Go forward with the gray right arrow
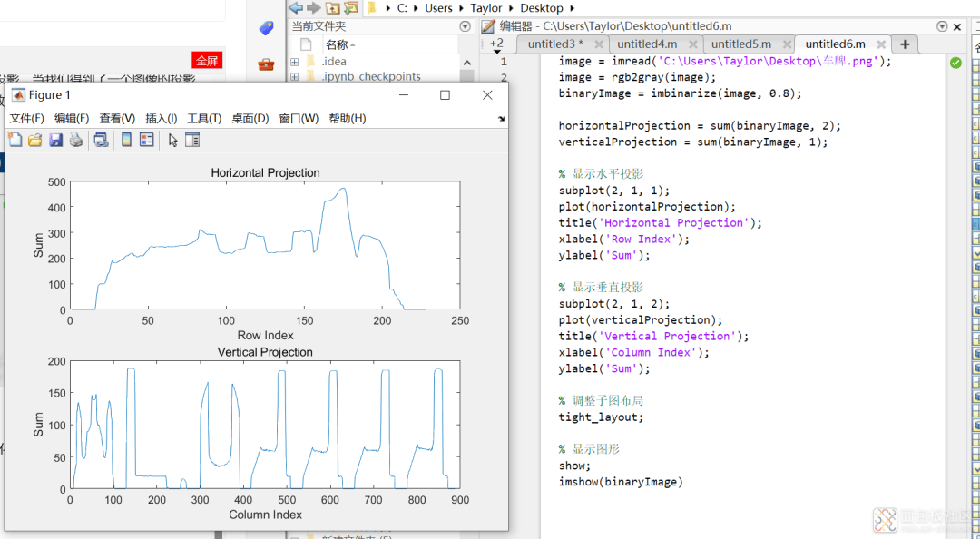 coord(314,8)
